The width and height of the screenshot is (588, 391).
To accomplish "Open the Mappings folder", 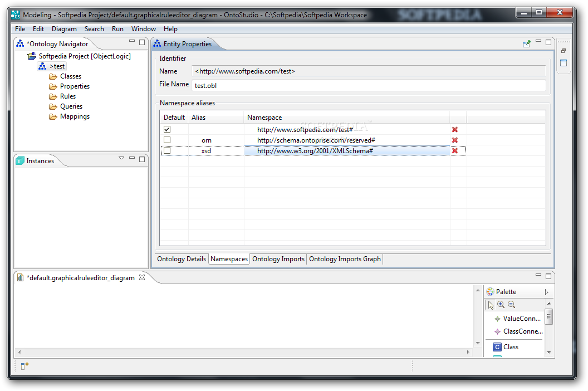I will 70,117.
